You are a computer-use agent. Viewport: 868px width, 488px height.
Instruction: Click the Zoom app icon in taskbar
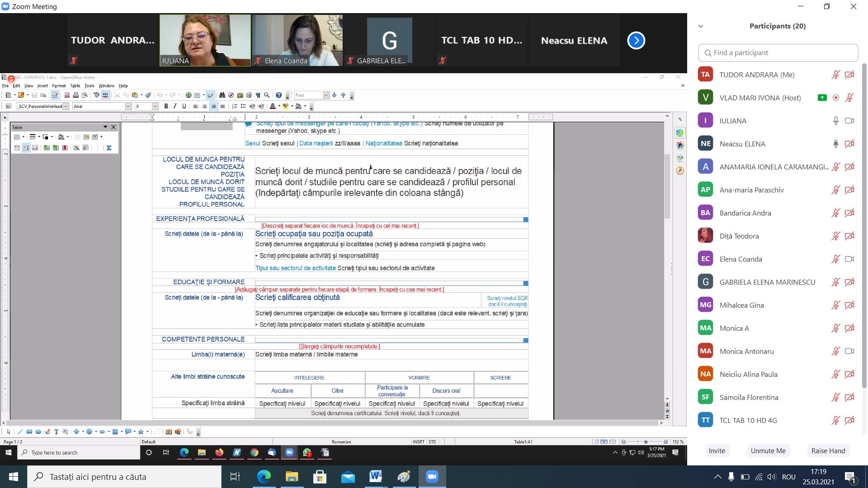[x=432, y=477]
